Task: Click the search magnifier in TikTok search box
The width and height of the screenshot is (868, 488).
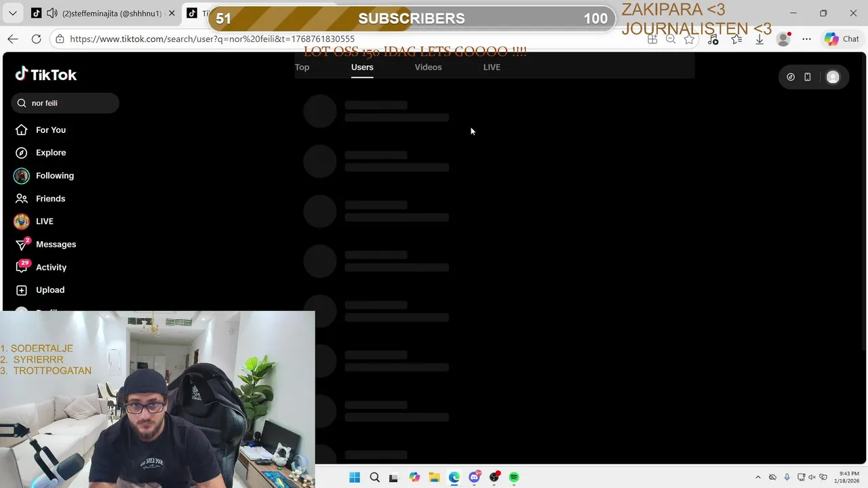Action: click(22, 103)
